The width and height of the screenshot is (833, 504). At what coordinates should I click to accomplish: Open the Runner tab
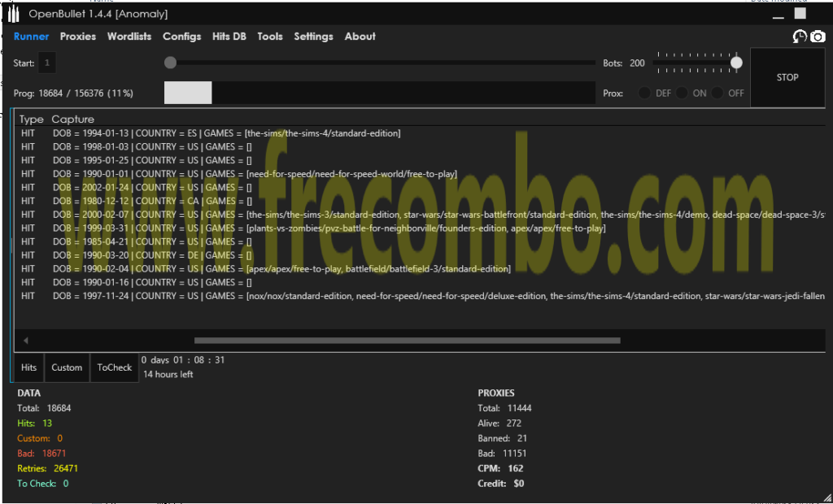tap(32, 37)
